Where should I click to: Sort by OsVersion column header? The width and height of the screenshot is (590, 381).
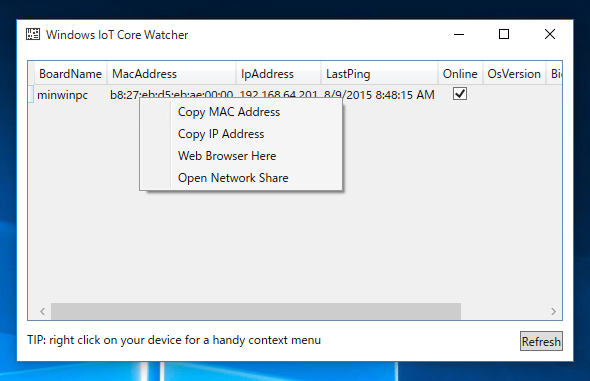tap(514, 74)
